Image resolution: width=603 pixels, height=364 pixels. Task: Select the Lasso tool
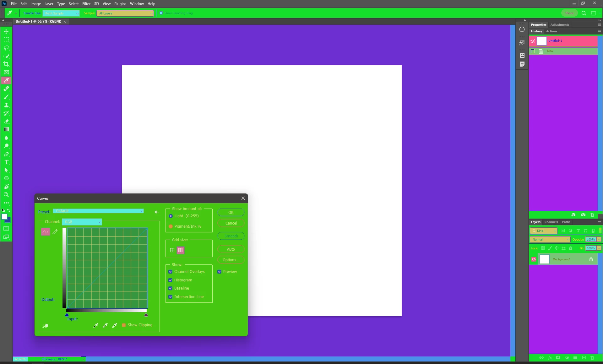point(6,48)
